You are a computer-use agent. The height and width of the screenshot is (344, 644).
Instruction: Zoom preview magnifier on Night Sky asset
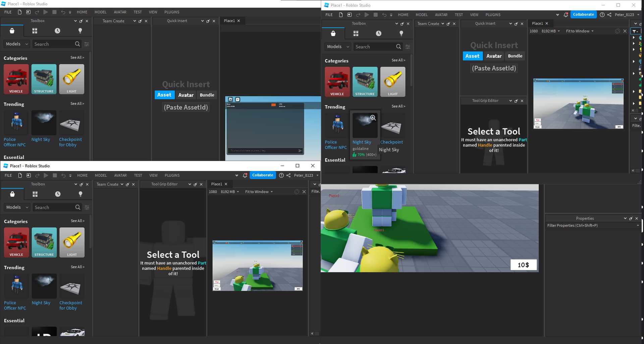[373, 118]
